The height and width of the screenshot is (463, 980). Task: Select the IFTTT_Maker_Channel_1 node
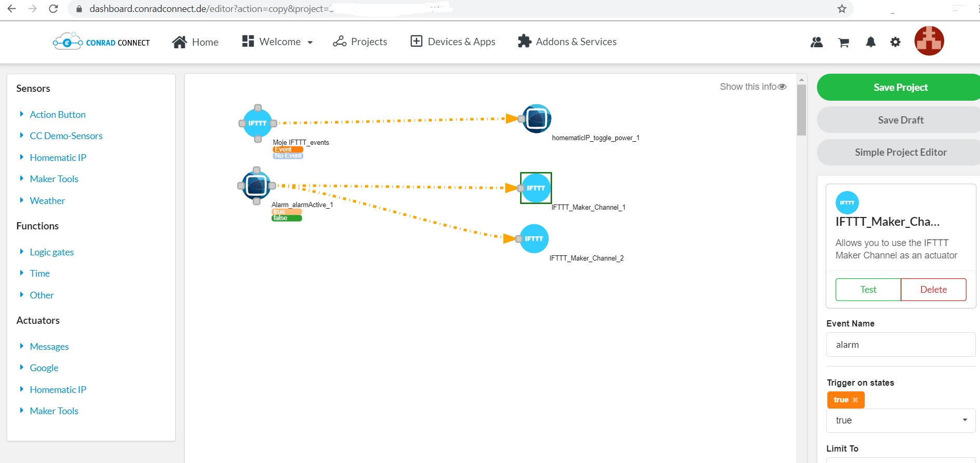(536, 188)
